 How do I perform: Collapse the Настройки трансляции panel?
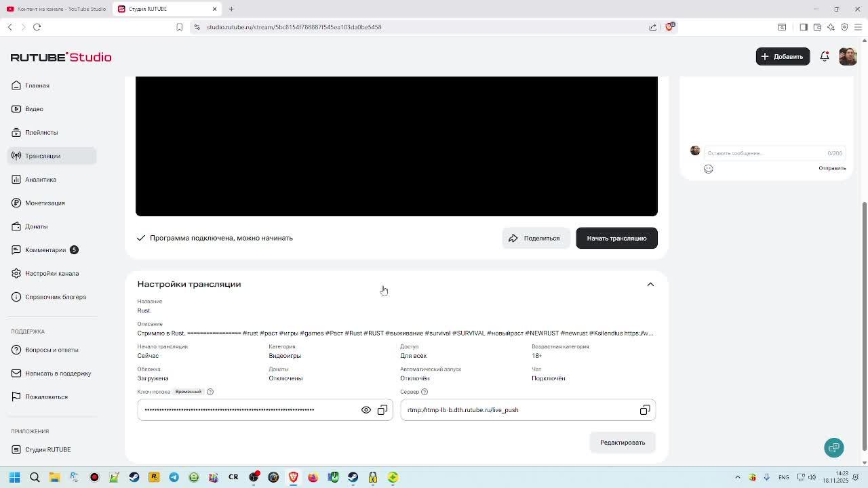[x=650, y=285]
